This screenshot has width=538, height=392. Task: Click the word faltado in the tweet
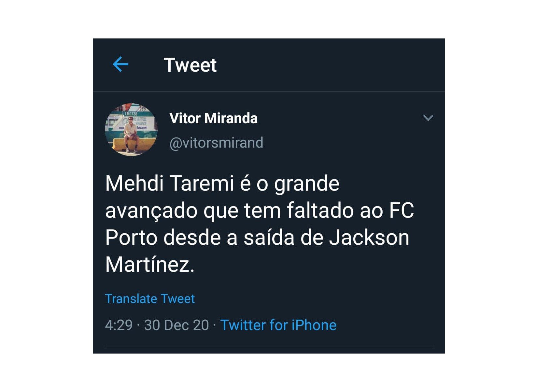click(320, 211)
